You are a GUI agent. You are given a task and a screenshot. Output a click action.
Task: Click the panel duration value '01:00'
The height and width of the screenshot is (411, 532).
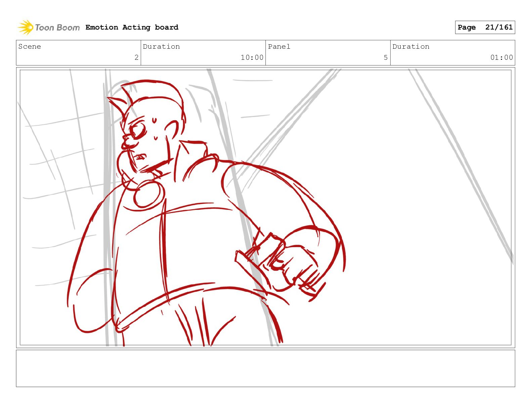click(x=502, y=57)
